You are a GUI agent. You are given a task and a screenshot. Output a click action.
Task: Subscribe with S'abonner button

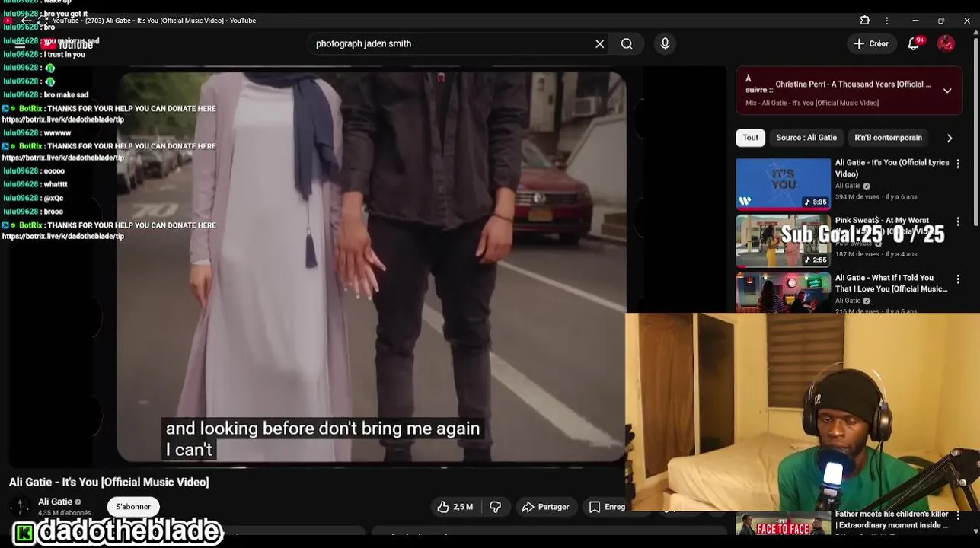(x=133, y=507)
